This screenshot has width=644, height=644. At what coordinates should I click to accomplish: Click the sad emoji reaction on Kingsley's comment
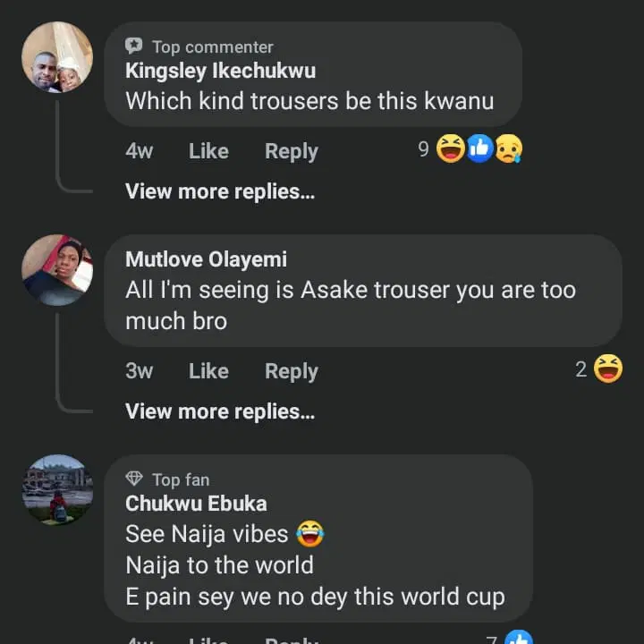(509, 149)
